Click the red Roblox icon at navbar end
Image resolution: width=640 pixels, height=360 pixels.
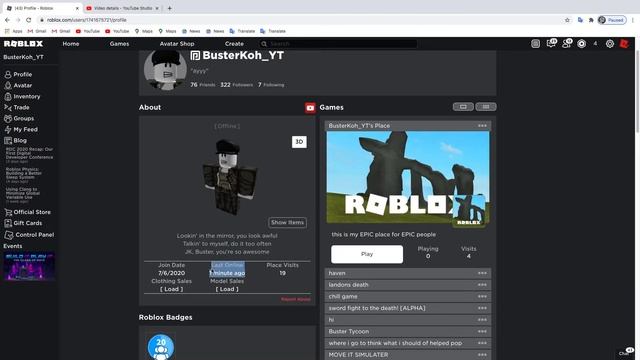[x=624, y=44]
